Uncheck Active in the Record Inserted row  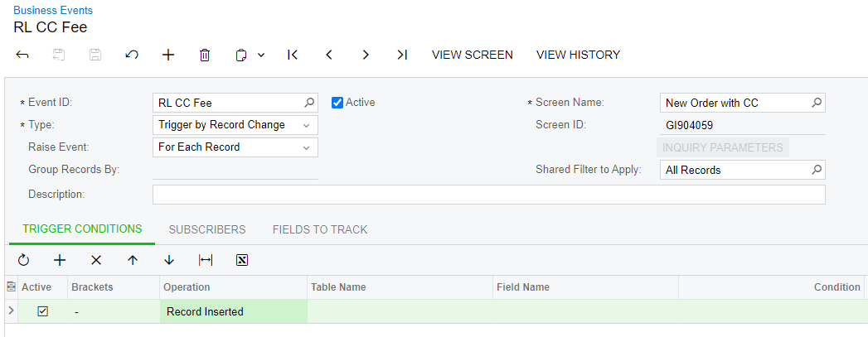tap(43, 311)
